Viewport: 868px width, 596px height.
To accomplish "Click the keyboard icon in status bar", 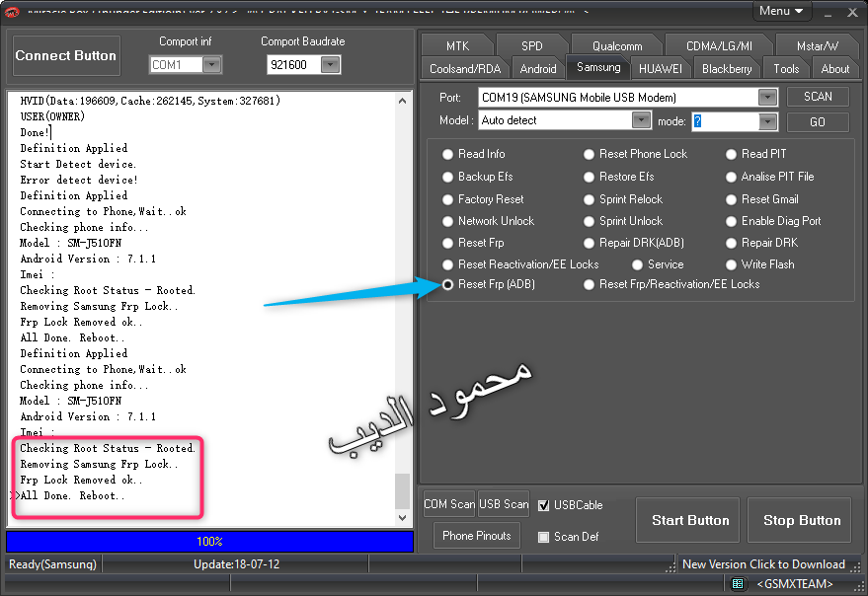I will [738, 583].
